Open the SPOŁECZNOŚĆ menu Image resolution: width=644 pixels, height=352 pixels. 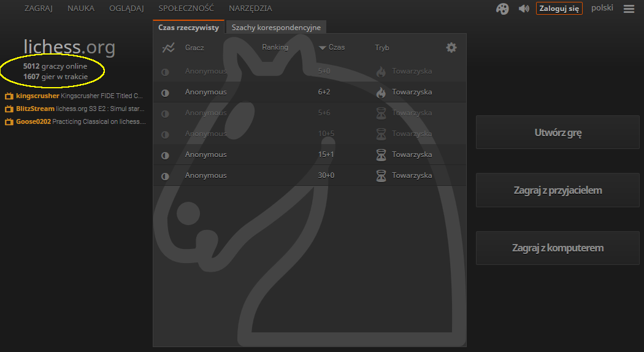[186, 8]
